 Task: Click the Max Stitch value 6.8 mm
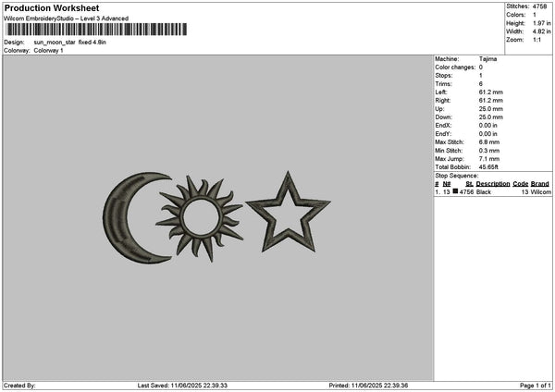click(489, 142)
